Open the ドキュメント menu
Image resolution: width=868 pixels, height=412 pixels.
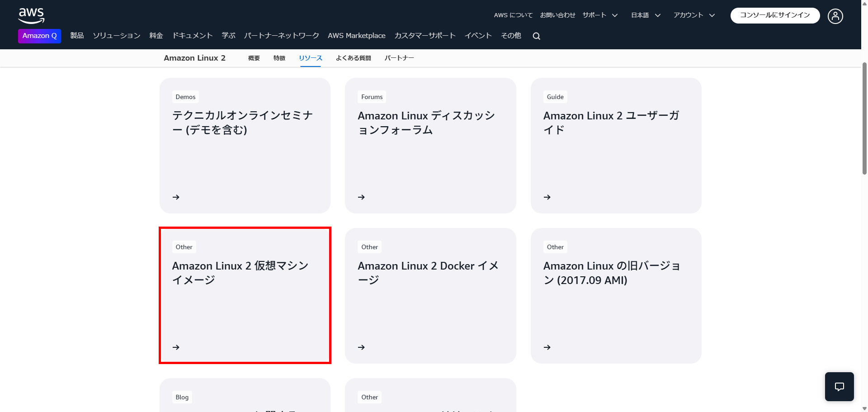(192, 36)
